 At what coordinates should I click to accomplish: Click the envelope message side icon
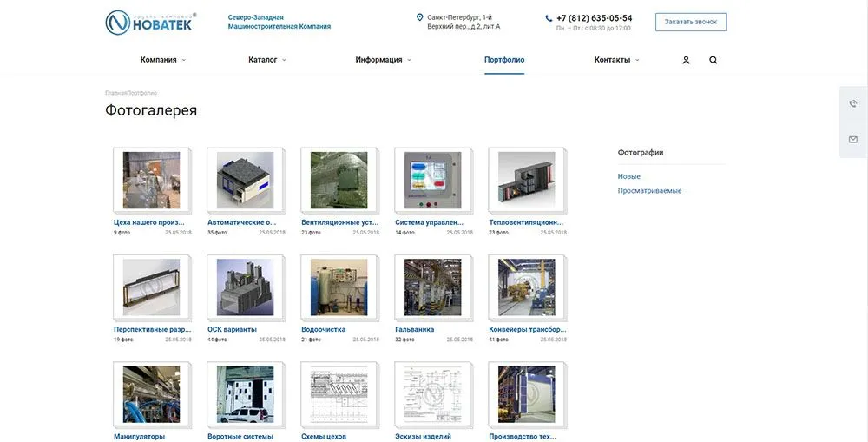pyautogui.click(x=853, y=139)
